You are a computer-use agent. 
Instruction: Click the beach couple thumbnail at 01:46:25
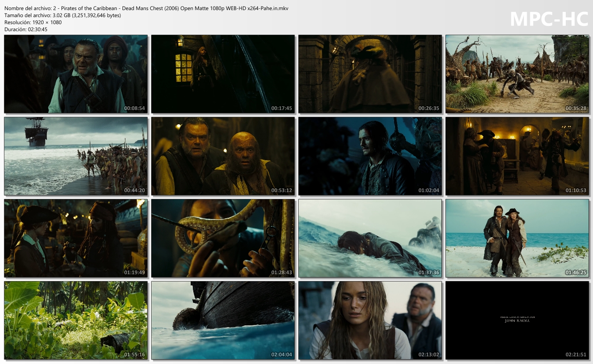[517, 238]
